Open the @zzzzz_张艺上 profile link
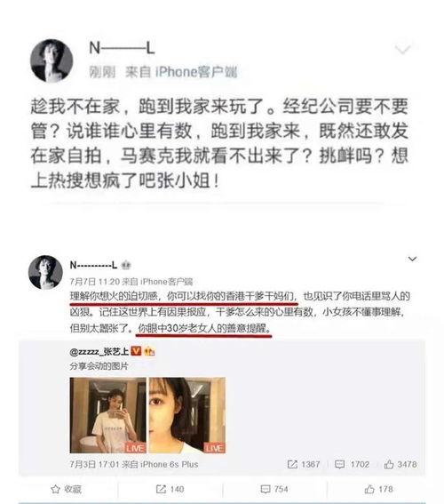The height and width of the screenshot is (504, 444). (x=99, y=351)
